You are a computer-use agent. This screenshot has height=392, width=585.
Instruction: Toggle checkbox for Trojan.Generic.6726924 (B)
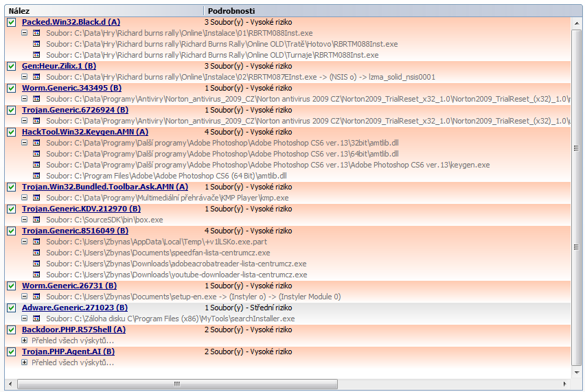pyautogui.click(x=11, y=111)
